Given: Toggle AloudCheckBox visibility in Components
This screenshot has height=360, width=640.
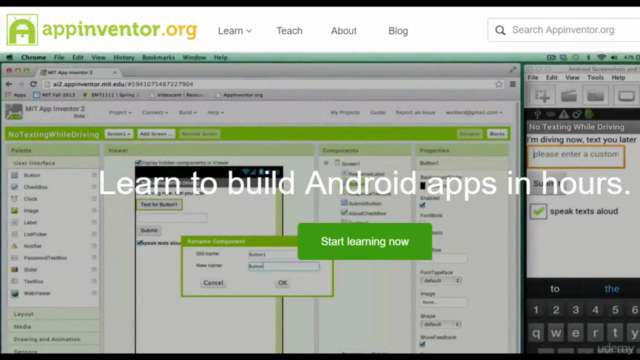Looking at the screenshot, I should click(344, 213).
